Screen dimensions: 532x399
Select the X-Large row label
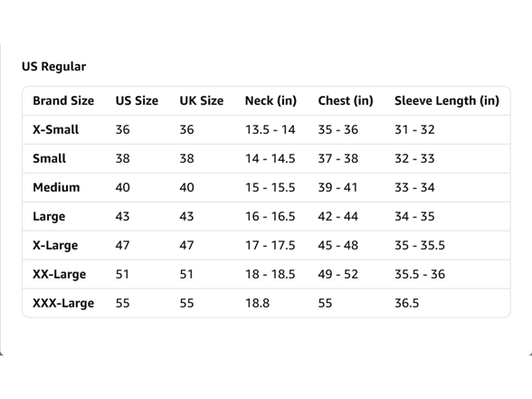(55, 245)
